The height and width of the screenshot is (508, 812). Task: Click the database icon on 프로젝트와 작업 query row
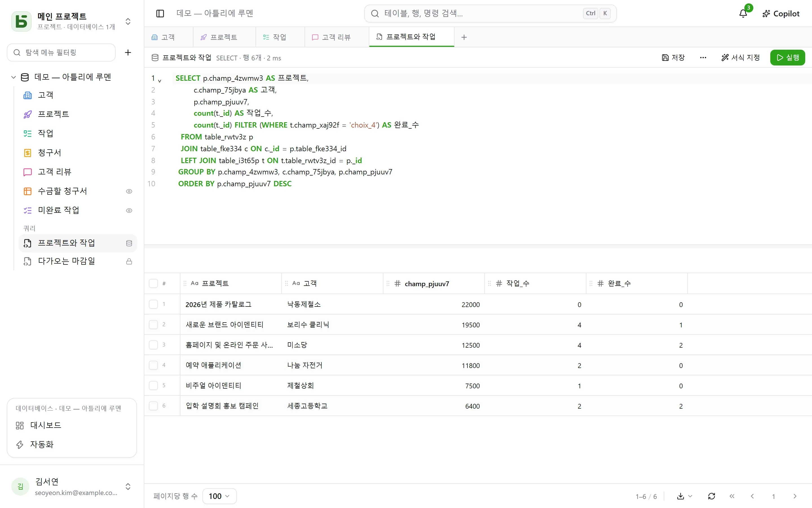129,243
